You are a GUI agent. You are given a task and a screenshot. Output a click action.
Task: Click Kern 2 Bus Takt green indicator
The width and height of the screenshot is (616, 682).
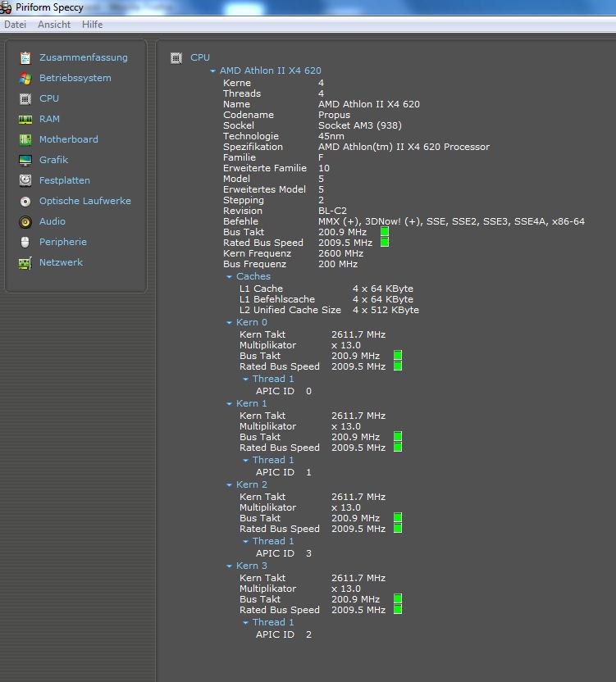[398, 517]
